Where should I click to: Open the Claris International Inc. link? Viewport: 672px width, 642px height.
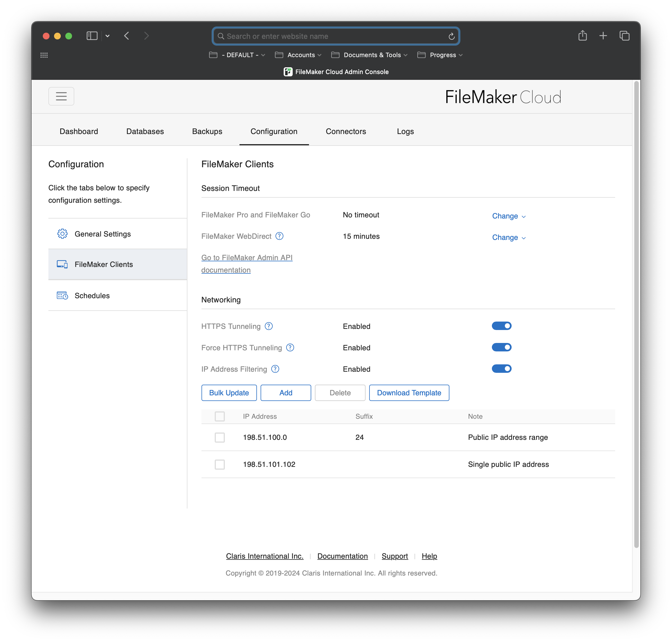(265, 556)
